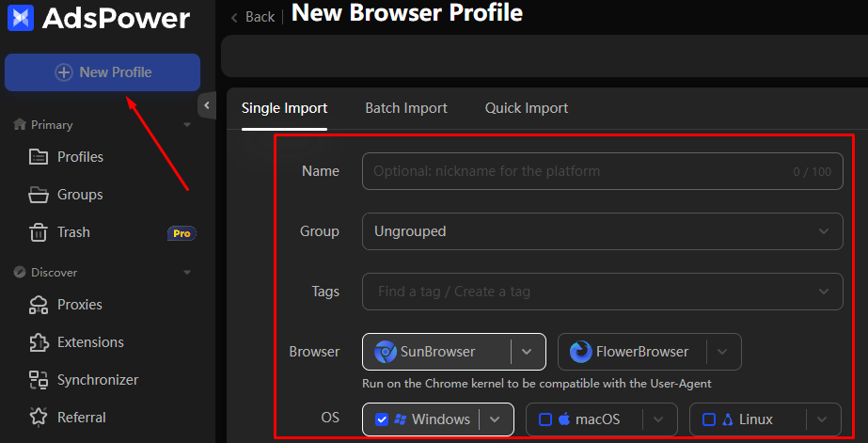This screenshot has width=868, height=443.
Task: Click the Profiles folder-list icon
Action: pyautogui.click(x=39, y=157)
